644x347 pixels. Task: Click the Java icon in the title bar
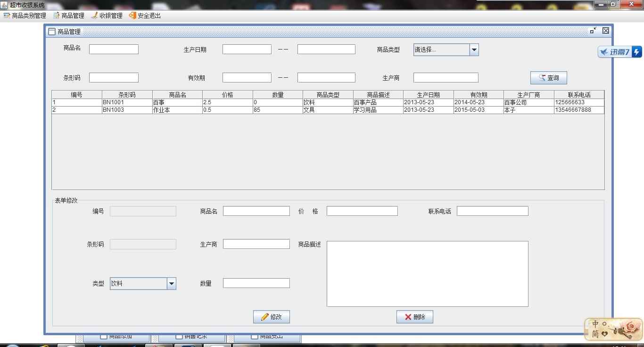pyautogui.click(x=4, y=5)
